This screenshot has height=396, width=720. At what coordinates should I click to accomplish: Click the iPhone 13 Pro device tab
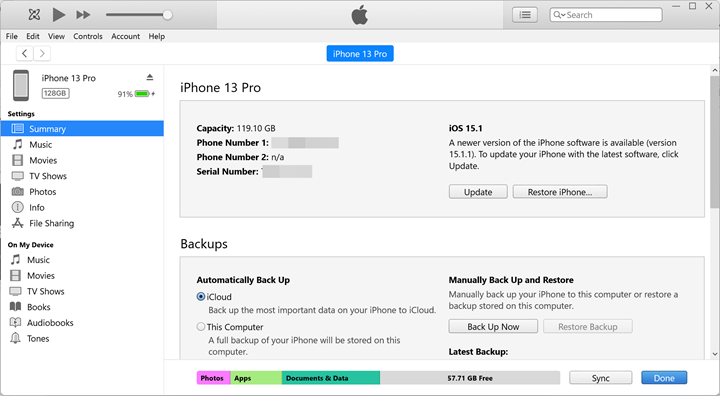tap(360, 54)
